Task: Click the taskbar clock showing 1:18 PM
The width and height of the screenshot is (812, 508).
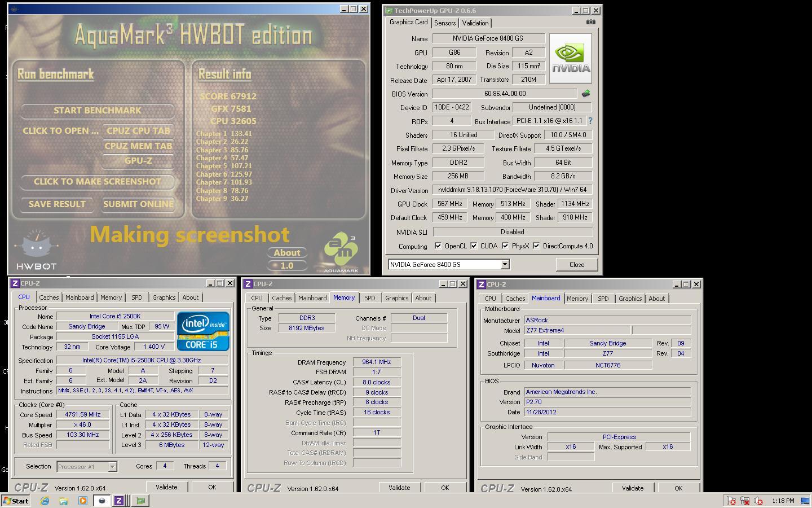Action: point(783,501)
